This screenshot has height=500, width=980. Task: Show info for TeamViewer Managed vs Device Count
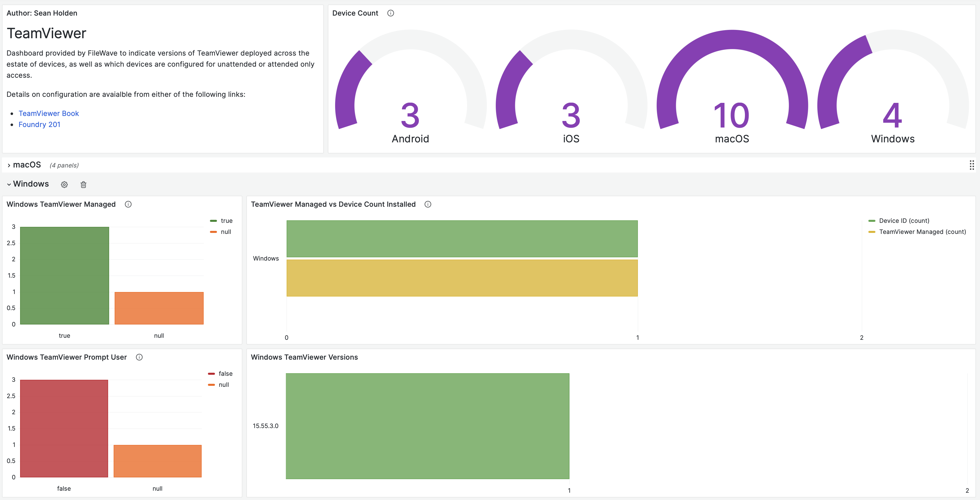(428, 204)
